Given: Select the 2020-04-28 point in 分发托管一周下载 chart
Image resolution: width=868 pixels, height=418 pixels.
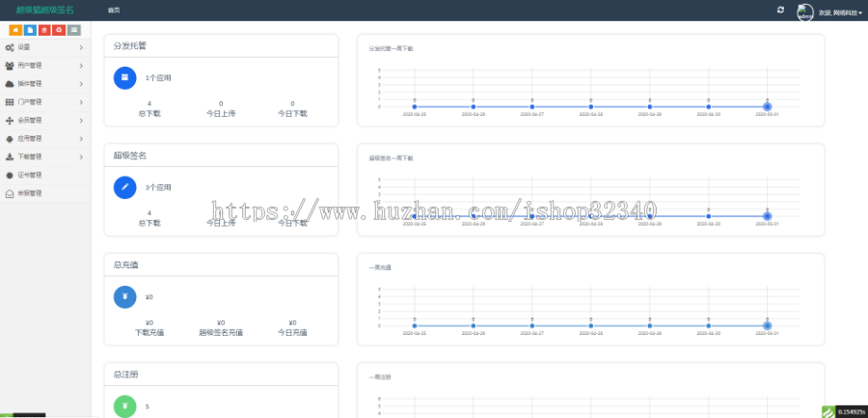Looking at the screenshot, I should pos(590,106).
